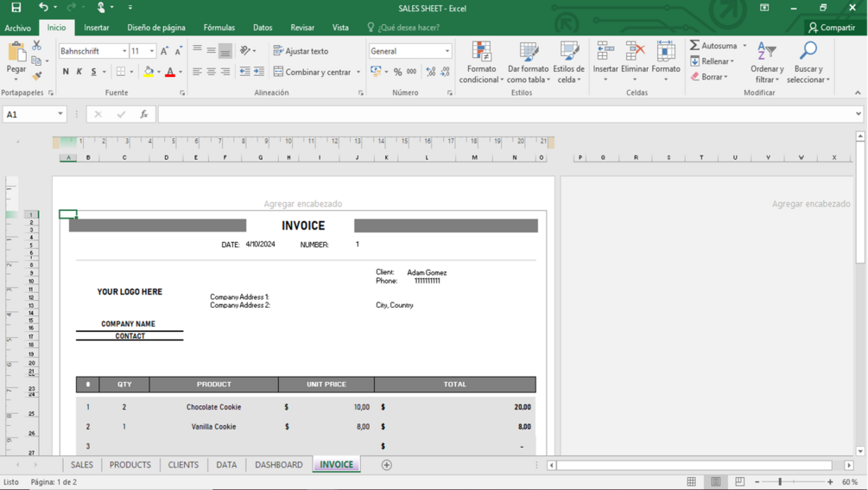Open Estilos de celda gallery
Viewport: 868px width, 490px height.
[568, 62]
